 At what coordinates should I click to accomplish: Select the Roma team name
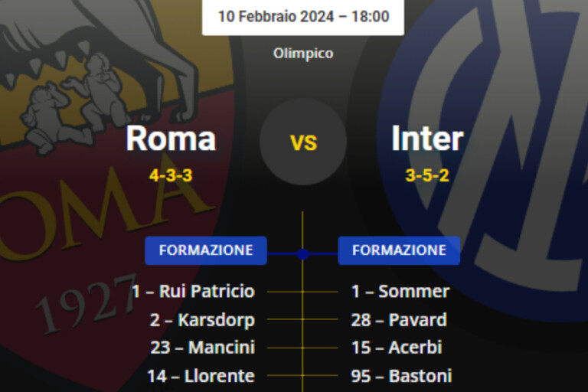(171, 139)
